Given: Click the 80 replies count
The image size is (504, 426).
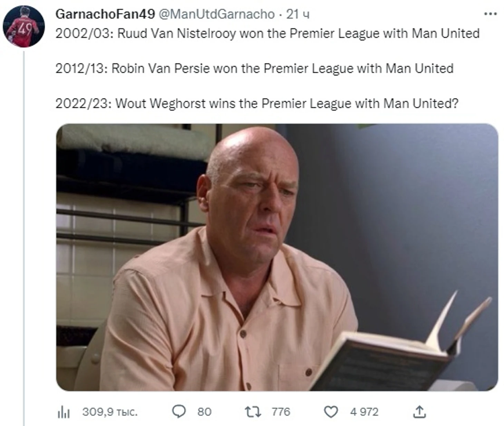Looking at the screenshot, I should pyautogui.click(x=204, y=412).
